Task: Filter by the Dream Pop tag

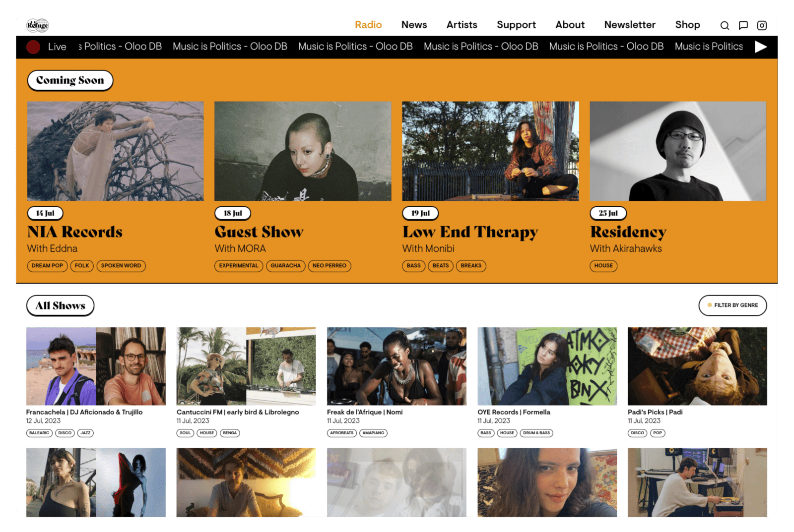Action: (47, 266)
